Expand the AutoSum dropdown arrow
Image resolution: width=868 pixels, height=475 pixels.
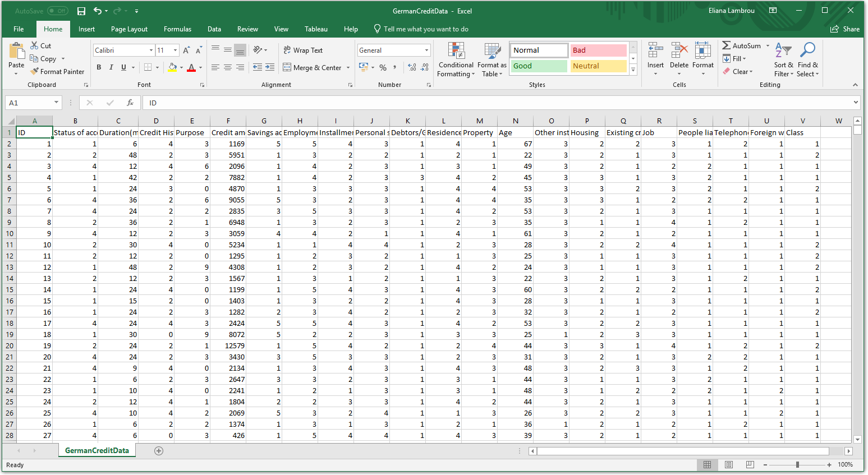[x=768, y=46]
